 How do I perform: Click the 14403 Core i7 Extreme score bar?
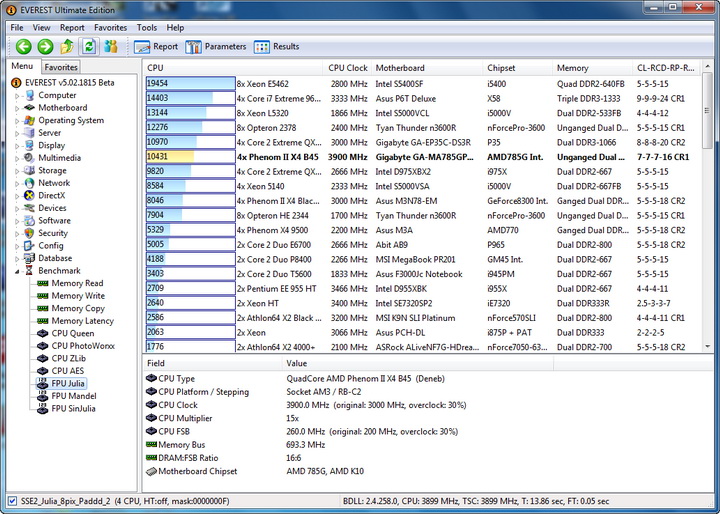(x=191, y=98)
